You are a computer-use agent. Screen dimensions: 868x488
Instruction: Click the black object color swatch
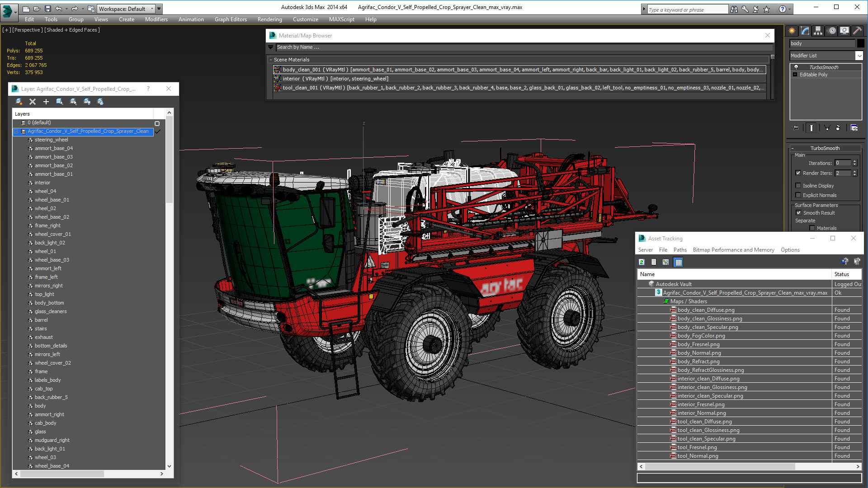pyautogui.click(x=860, y=43)
